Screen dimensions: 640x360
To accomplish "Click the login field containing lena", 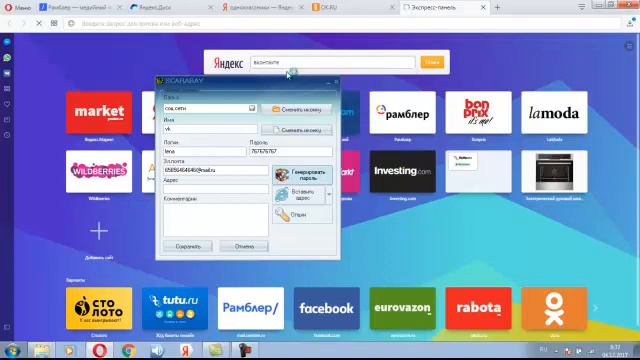I will 204,151.
